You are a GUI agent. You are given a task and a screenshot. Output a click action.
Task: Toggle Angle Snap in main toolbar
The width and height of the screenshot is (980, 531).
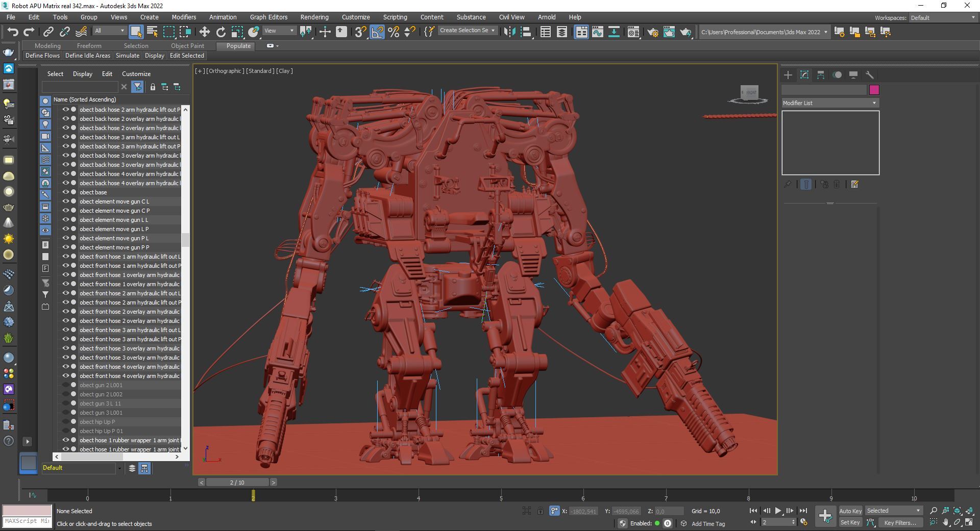tap(377, 32)
